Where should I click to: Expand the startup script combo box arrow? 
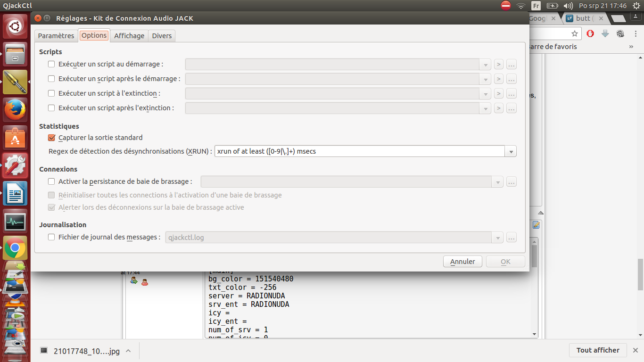(486, 65)
